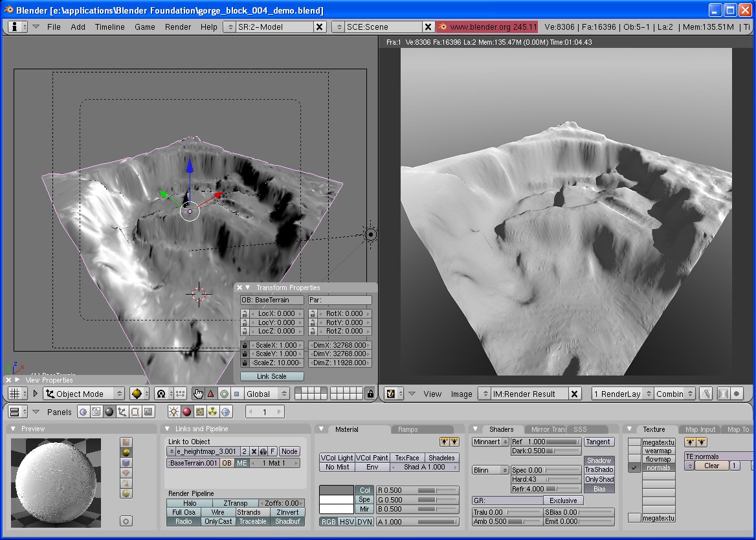This screenshot has width=756, height=540.
Task: Adjust the Amb 0.500 slider
Action: (x=506, y=521)
